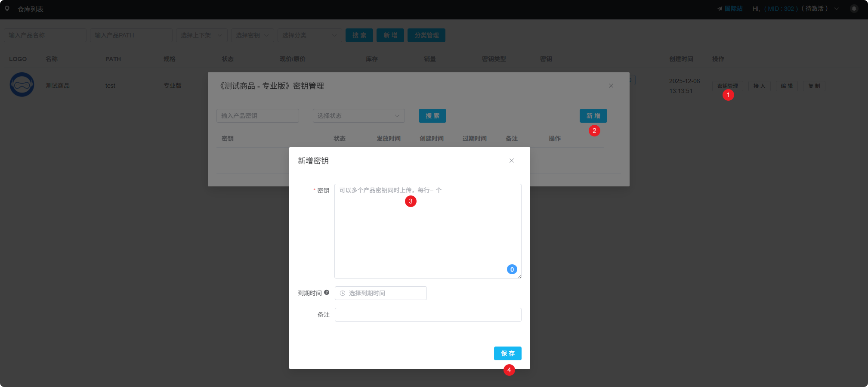The width and height of the screenshot is (868, 387).
Task: Click into the 备注 input field
Action: 428,315
